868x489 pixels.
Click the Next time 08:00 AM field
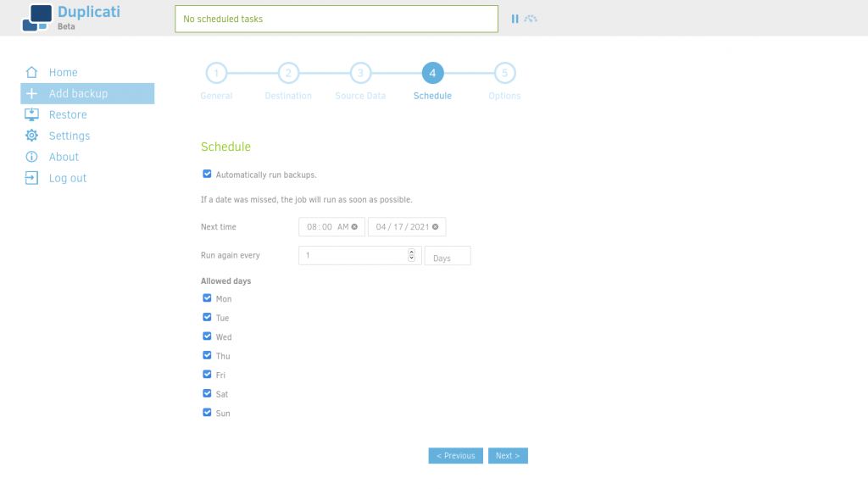coord(331,227)
